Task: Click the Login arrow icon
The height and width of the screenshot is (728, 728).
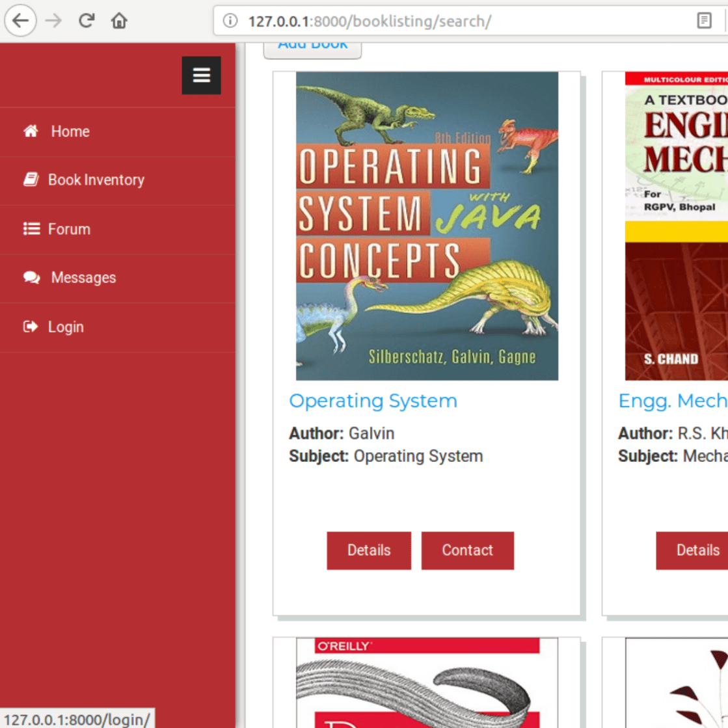Action: tap(31, 327)
